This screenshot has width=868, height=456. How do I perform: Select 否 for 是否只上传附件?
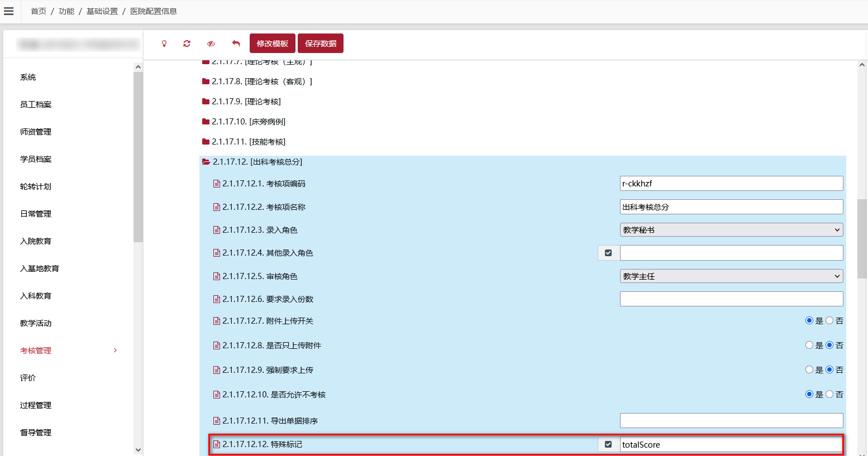829,345
